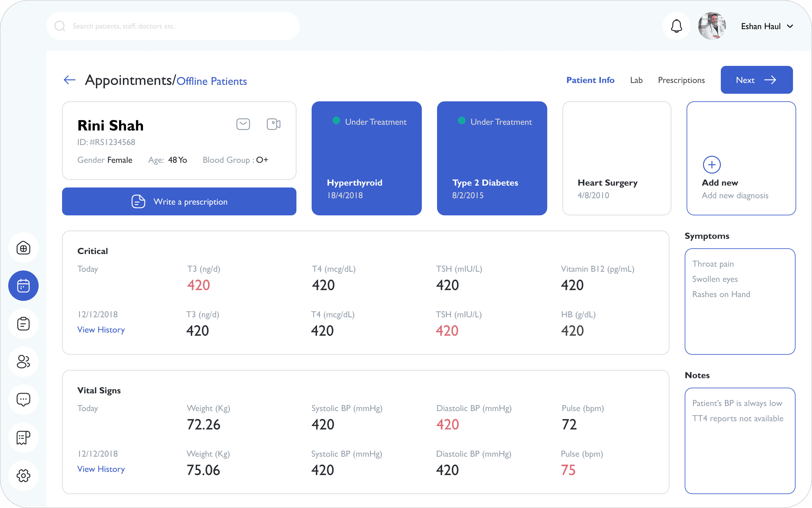Focus the search patients input field

pyautogui.click(x=173, y=26)
